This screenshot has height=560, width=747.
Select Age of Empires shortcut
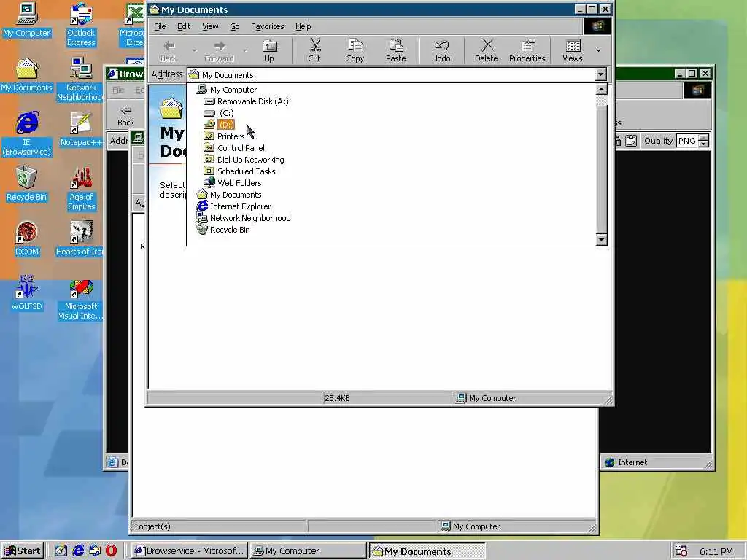(81, 189)
